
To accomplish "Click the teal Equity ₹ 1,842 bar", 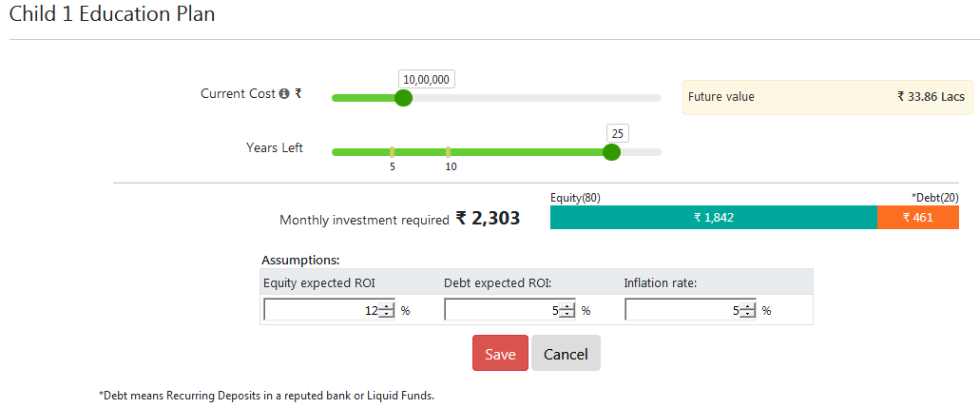I will click(713, 218).
